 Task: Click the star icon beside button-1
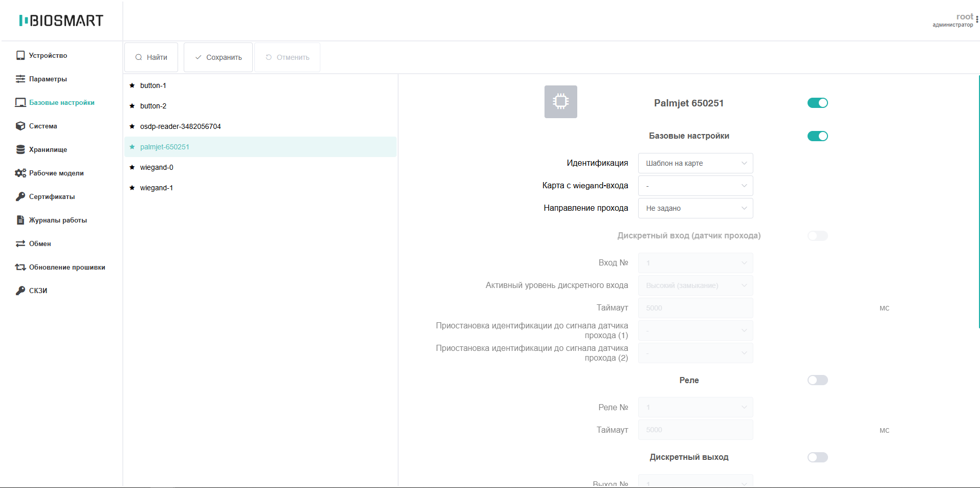pos(132,85)
